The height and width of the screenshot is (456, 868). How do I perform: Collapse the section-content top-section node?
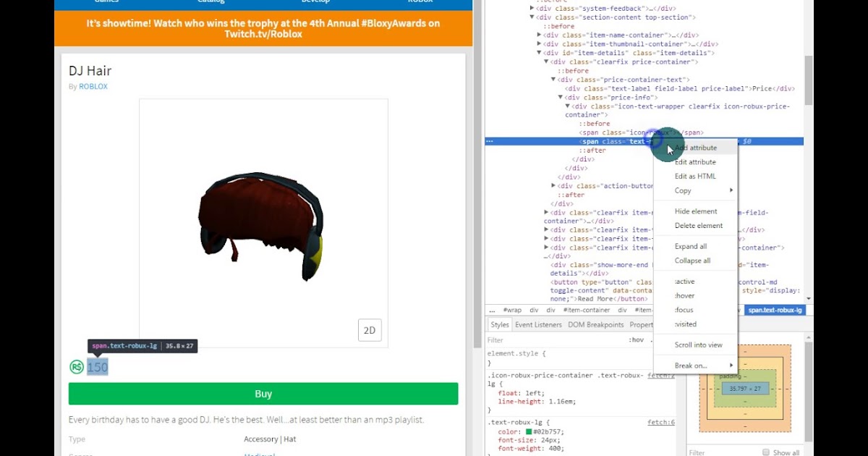click(x=532, y=17)
